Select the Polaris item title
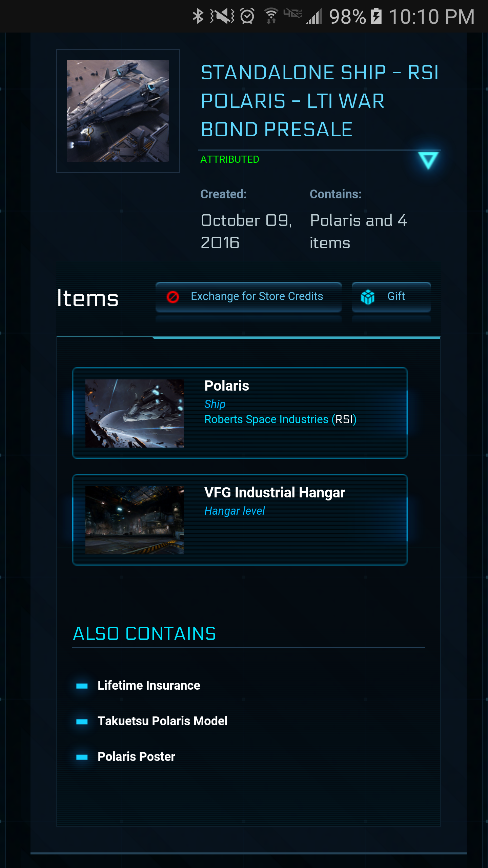488x868 pixels. pos(227,386)
